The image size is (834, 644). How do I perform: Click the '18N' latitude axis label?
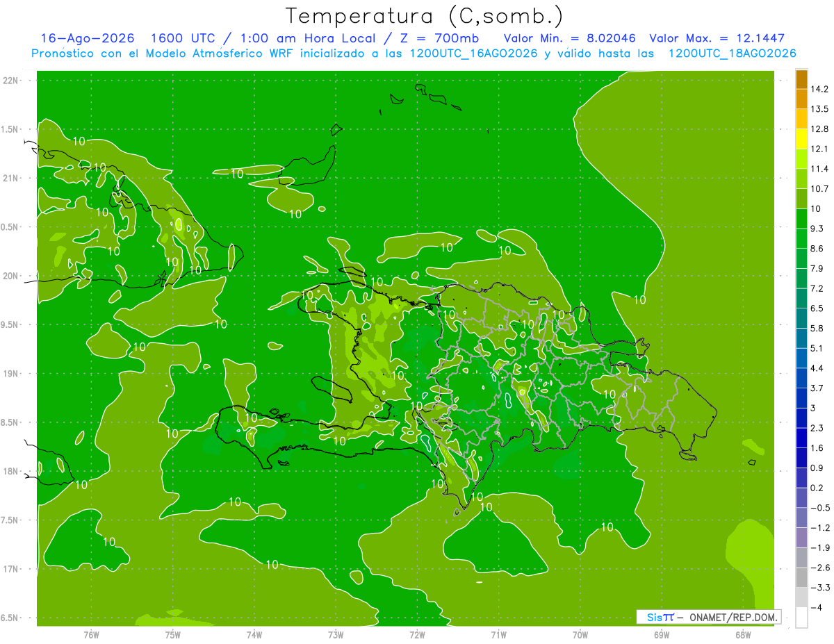[x=10, y=471]
